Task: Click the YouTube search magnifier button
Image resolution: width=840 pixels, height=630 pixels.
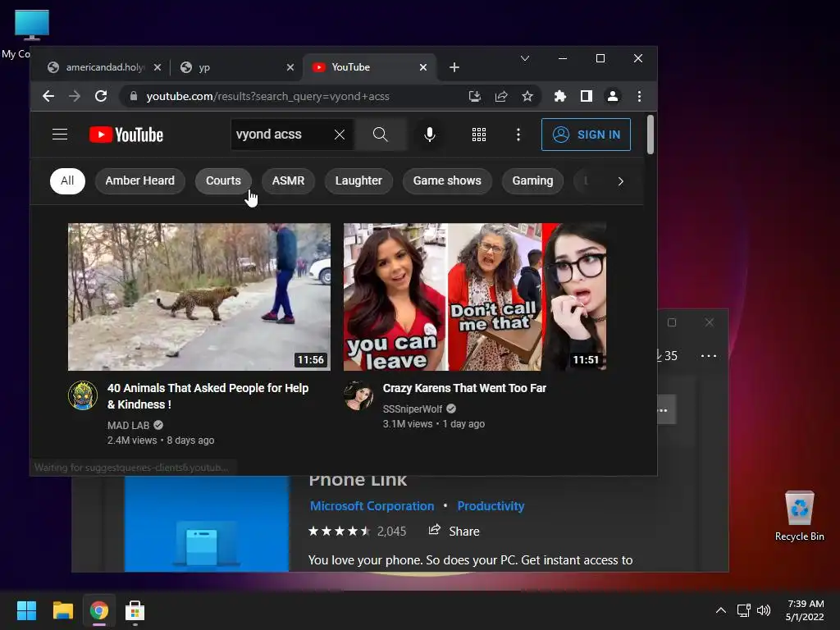Action: (x=381, y=135)
